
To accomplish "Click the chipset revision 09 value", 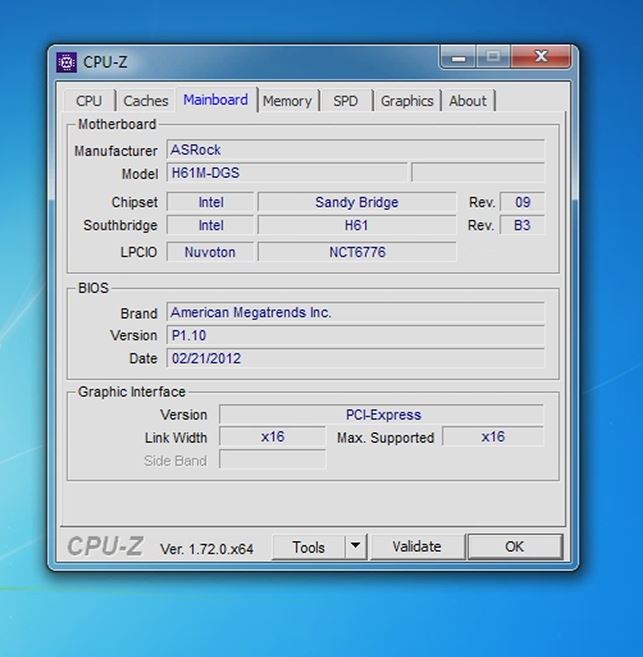I will (522, 202).
